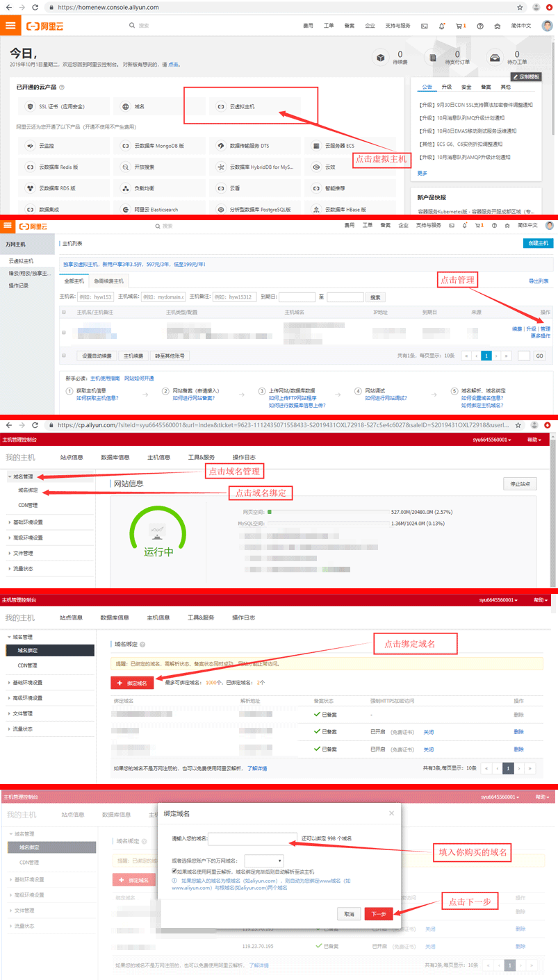Image resolution: width=558 pixels, height=980 pixels.
Task: Open the 云盾 product icon
Action: point(222,188)
